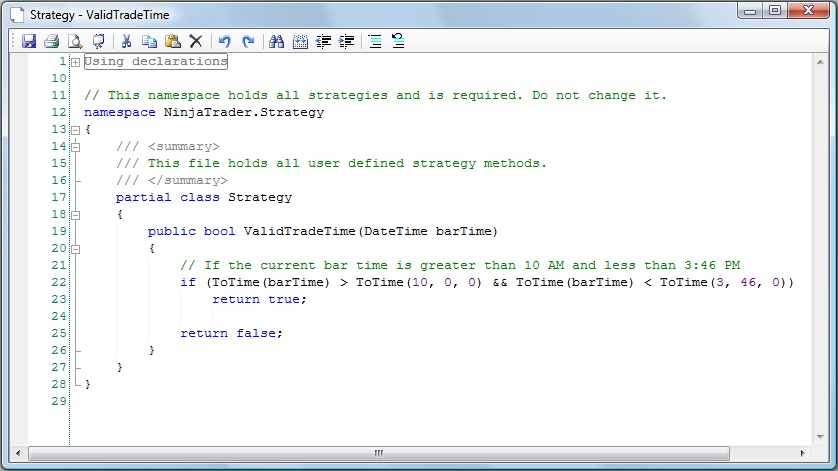Increase line indent using toolbar icon
The height and width of the screenshot is (471, 838).
tap(347, 41)
